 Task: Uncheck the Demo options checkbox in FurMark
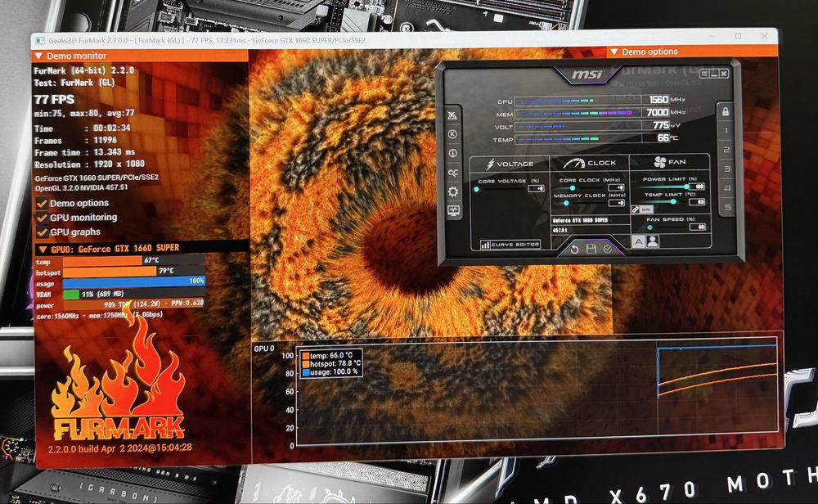(x=42, y=204)
